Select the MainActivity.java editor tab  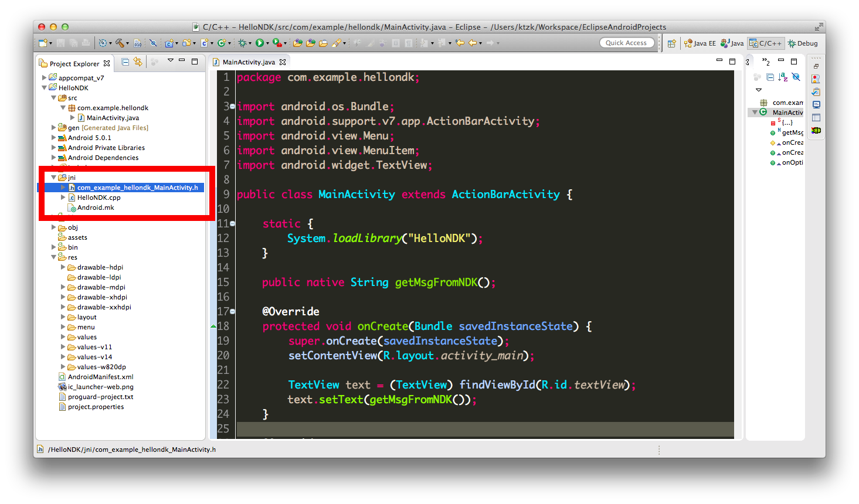click(x=248, y=62)
